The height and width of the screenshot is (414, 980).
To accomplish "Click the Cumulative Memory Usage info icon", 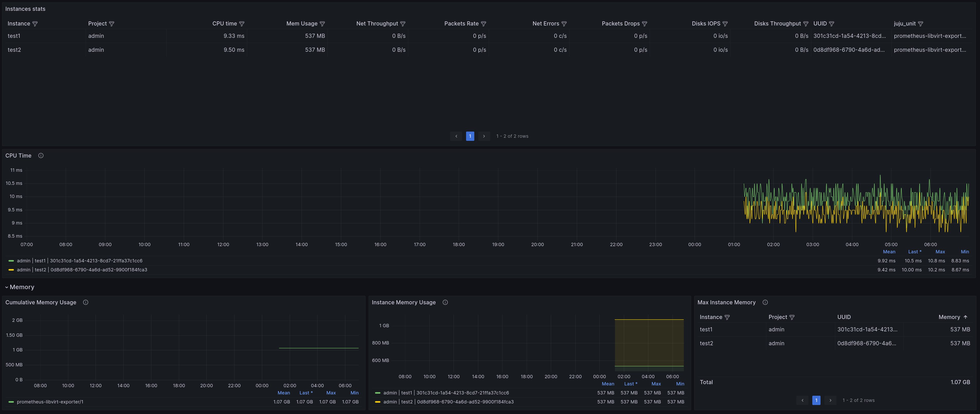I will point(86,302).
